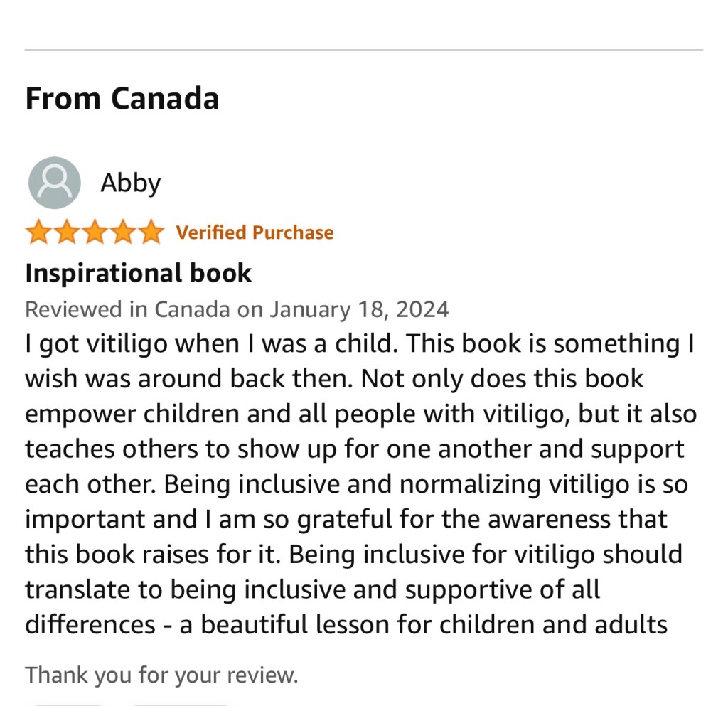This screenshot has width=728, height=706.
Task: Click the fourth rating star
Action: pyautogui.click(x=122, y=232)
